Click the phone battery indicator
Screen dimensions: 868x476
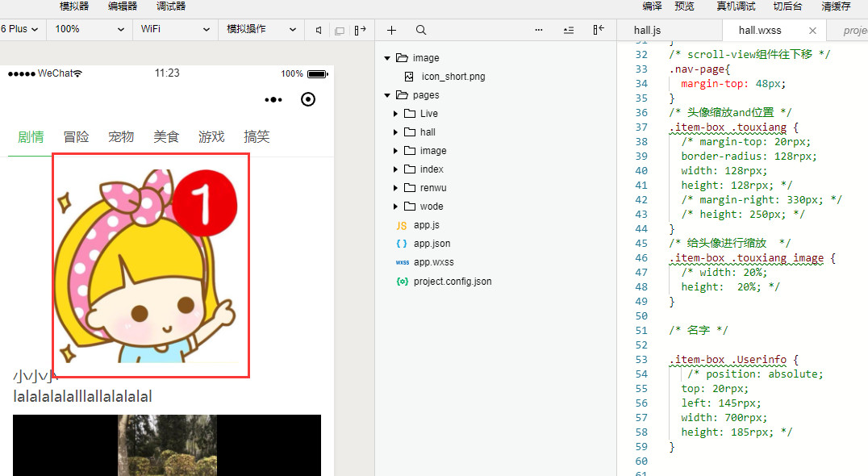(x=318, y=73)
